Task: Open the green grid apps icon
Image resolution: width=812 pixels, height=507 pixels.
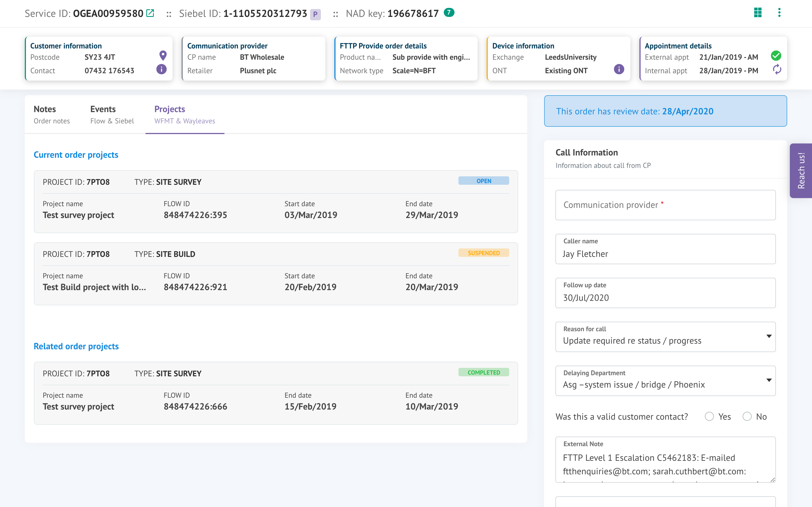Action: click(x=758, y=13)
